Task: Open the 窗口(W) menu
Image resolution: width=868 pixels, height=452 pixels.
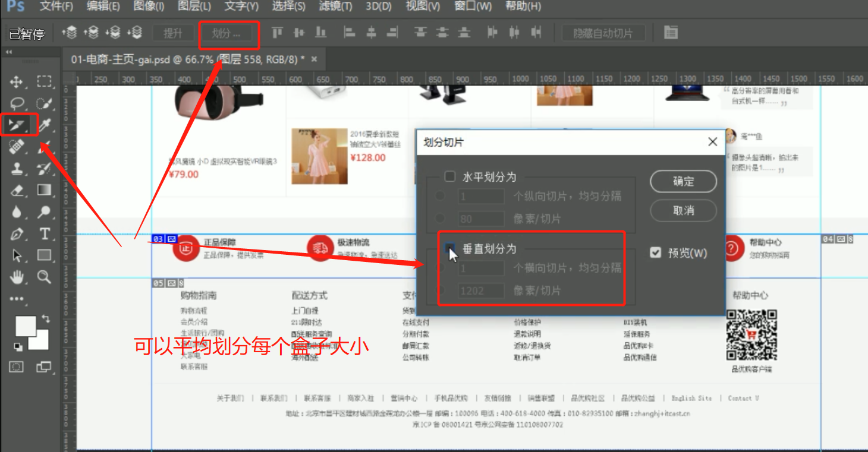Action: click(x=473, y=7)
